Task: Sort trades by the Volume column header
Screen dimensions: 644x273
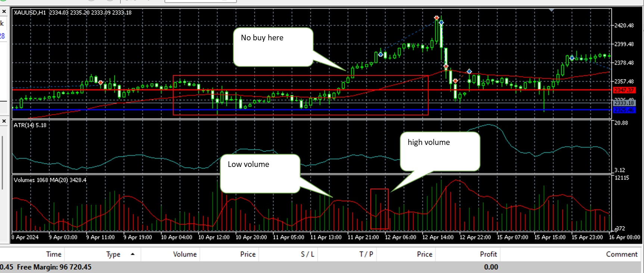Action: point(185,254)
